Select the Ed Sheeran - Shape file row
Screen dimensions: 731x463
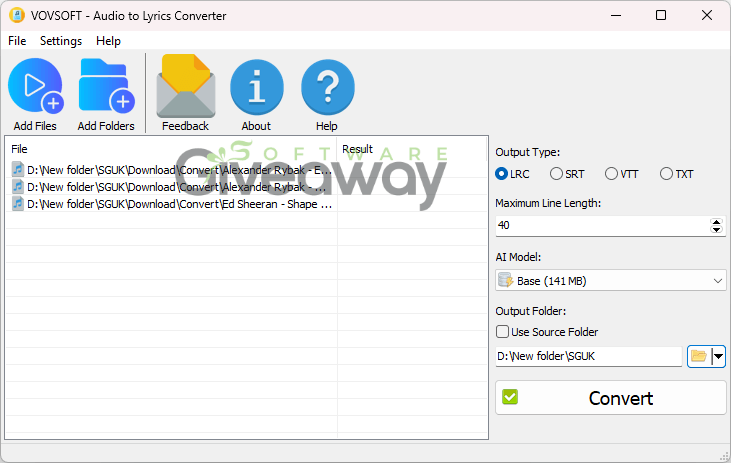(x=172, y=204)
